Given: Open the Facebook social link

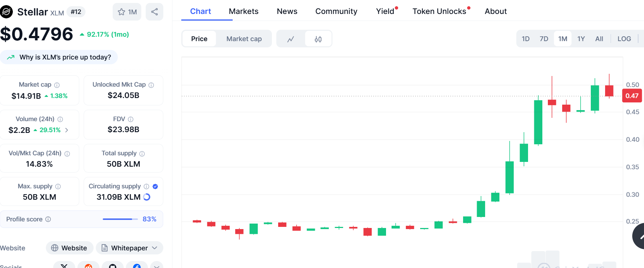Looking at the screenshot, I should click(137, 265).
